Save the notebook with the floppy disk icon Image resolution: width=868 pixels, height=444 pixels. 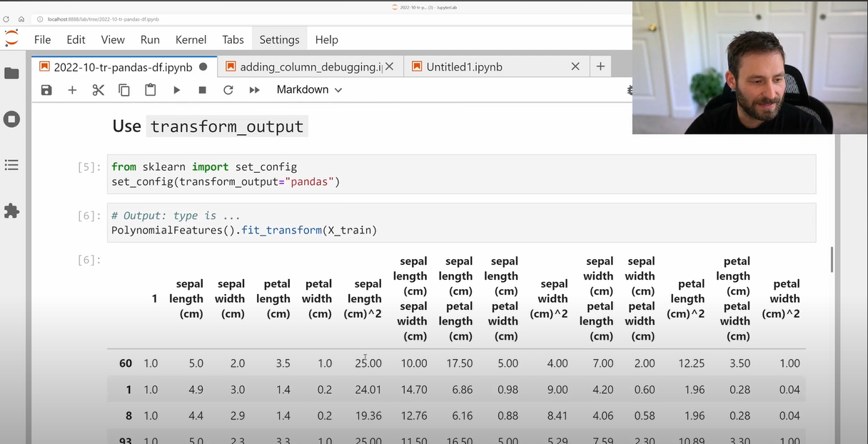(46, 90)
